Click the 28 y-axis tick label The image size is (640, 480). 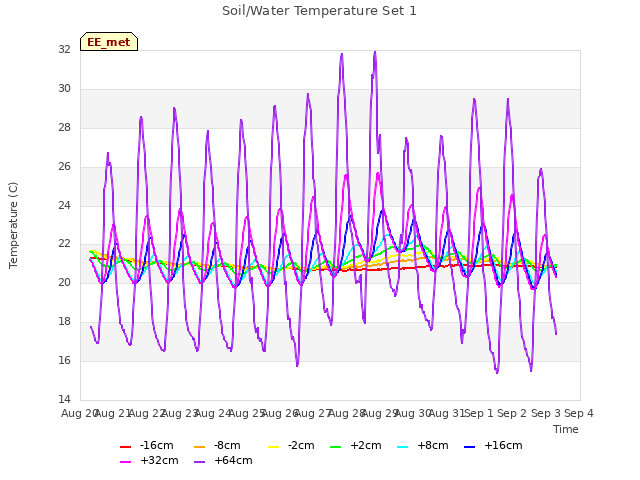[x=64, y=128]
